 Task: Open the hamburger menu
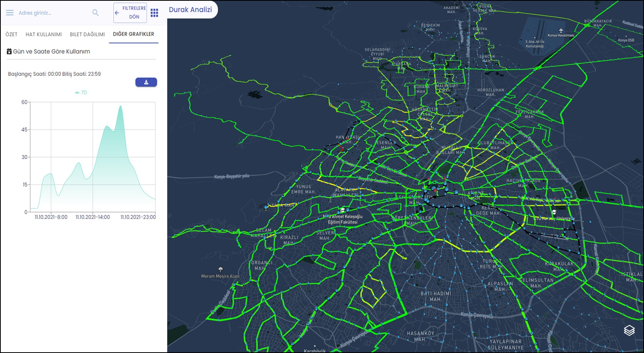[10, 13]
